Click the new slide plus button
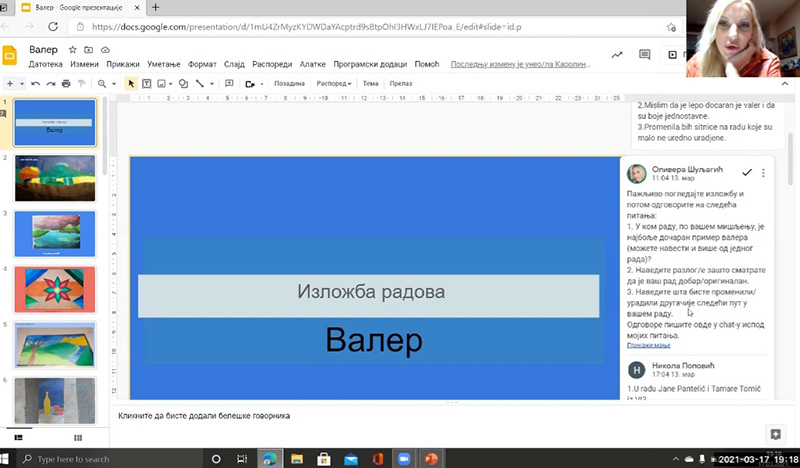 point(10,83)
